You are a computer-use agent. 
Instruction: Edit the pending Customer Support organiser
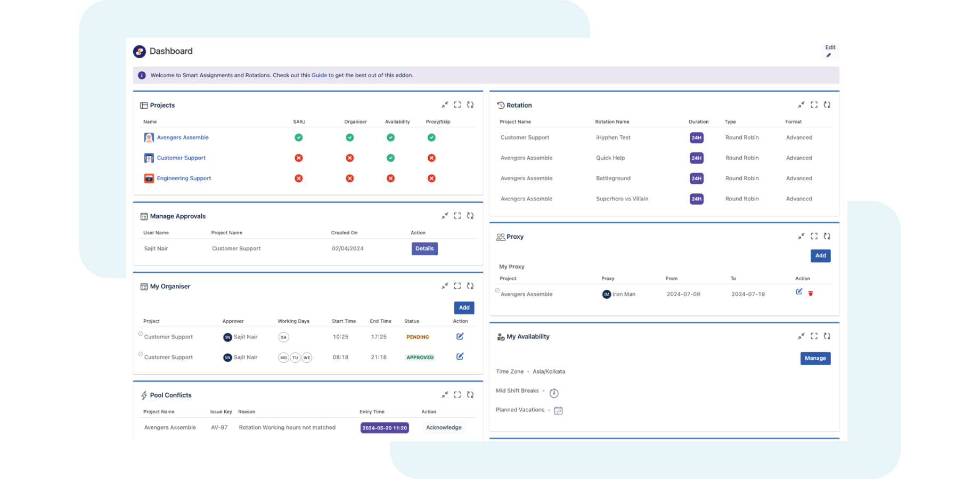point(460,336)
